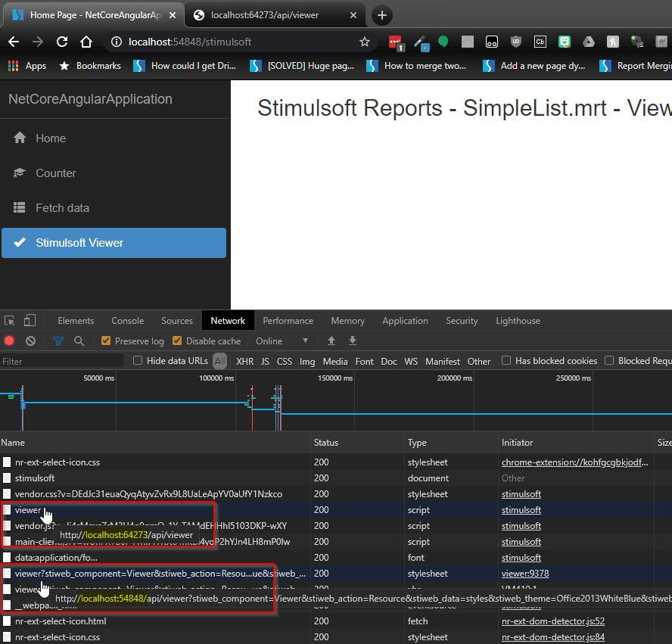Stop recording network log (red circle)
672x644 pixels.
(x=9, y=341)
